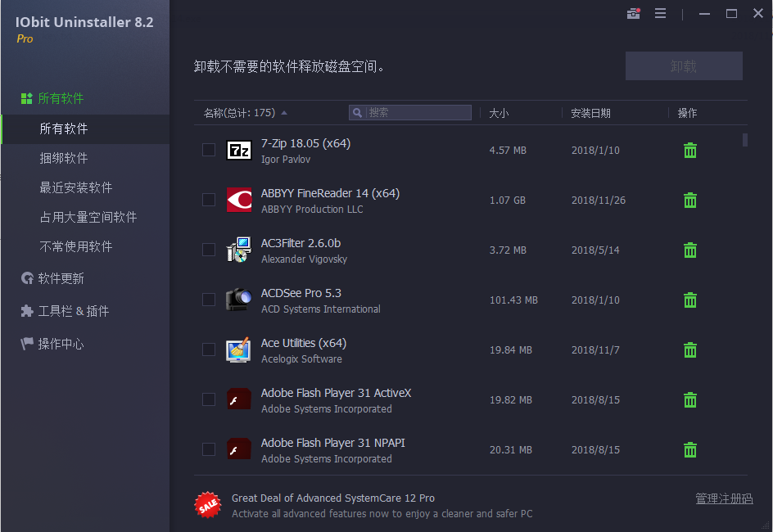Click the green grid icon beside 所有软件
773x532 pixels.
pyautogui.click(x=27, y=98)
